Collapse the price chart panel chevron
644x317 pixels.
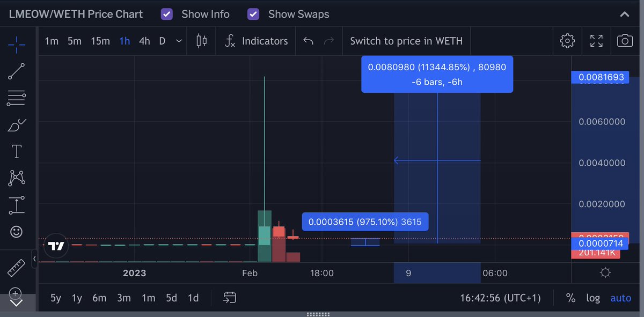click(624, 14)
